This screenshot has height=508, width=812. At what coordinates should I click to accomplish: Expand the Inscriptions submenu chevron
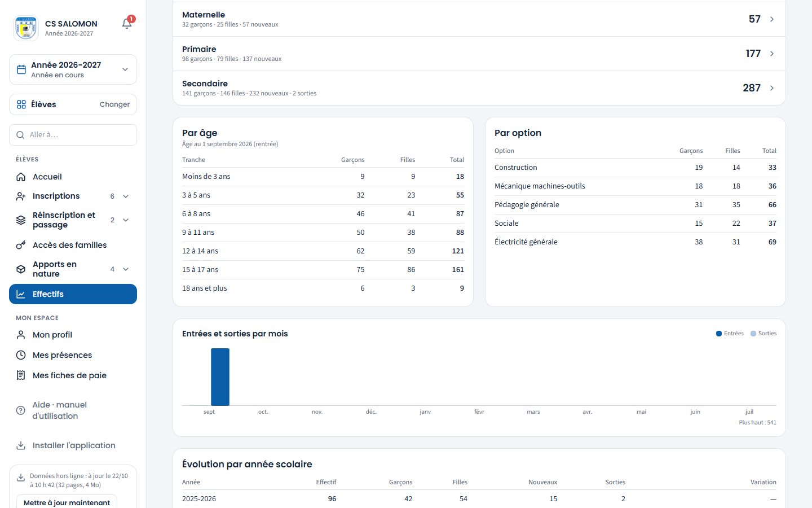tap(126, 196)
